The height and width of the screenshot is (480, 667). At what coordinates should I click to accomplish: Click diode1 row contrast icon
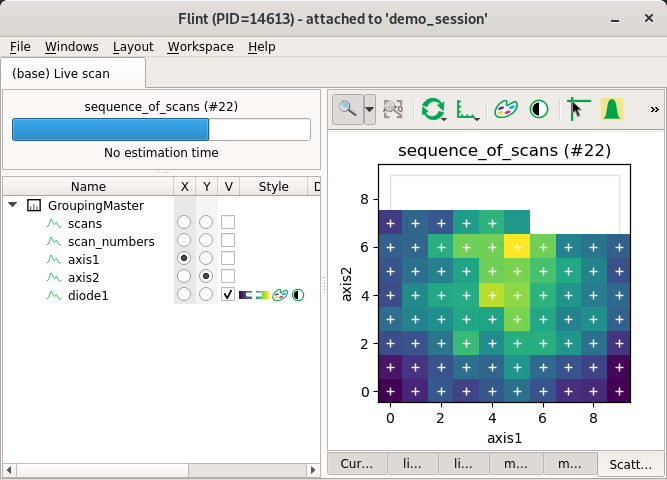pos(298,295)
